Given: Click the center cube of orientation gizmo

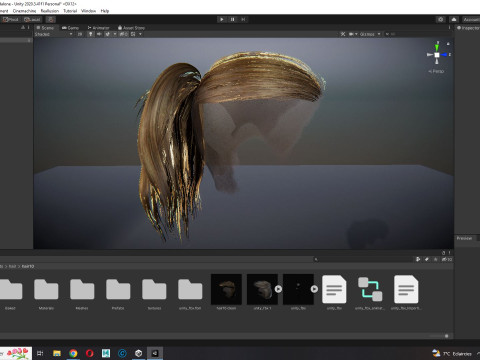Looking at the screenshot, I should click(x=437, y=55).
